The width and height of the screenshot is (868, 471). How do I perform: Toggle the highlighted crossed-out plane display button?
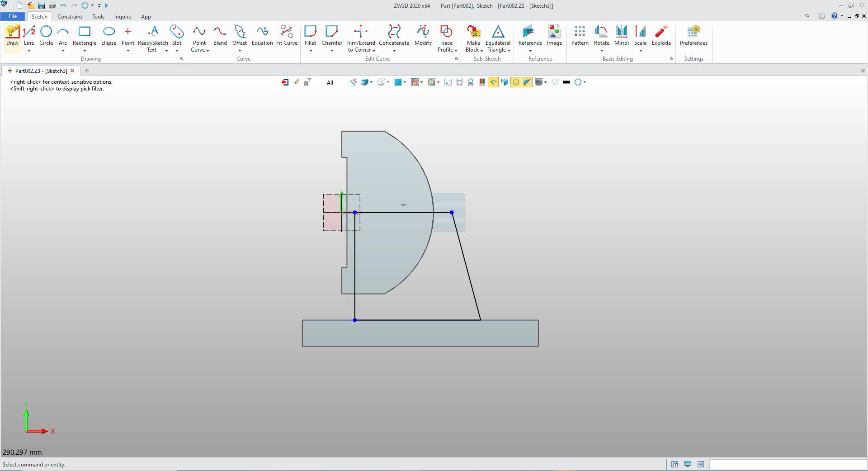coord(527,82)
